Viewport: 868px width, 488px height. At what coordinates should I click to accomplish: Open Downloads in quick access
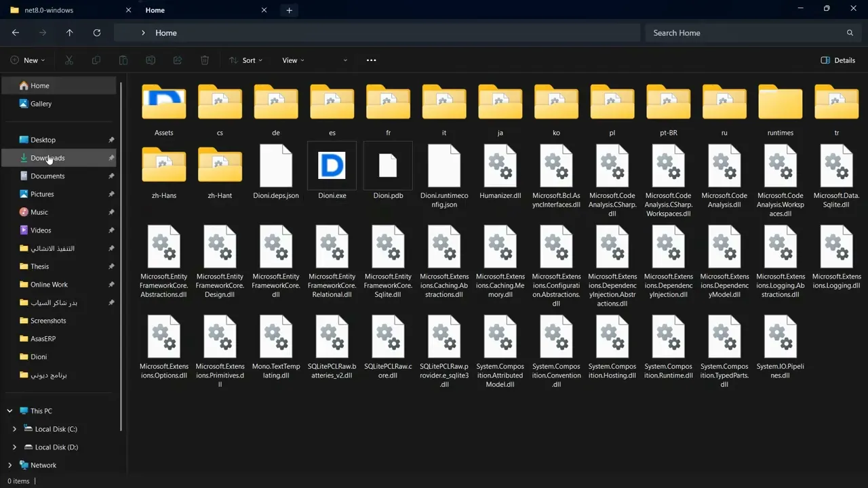pyautogui.click(x=60, y=158)
